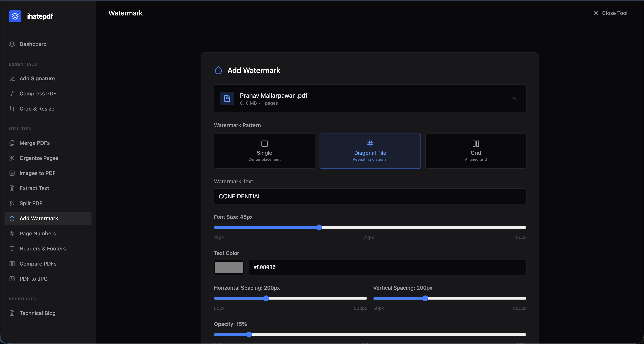Click the Headers & Footers text icon
The width and height of the screenshot is (644, 344).
click(x=12, y=248)
